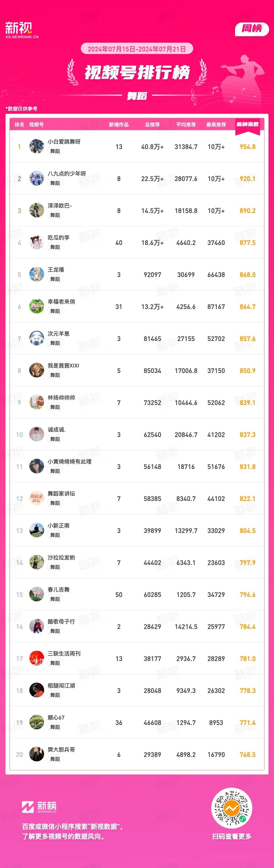The height and width of the screenshot is (868, 274).
Task: Open 八九点的少年呀 avatar image
Action: [x=36, y=178]
